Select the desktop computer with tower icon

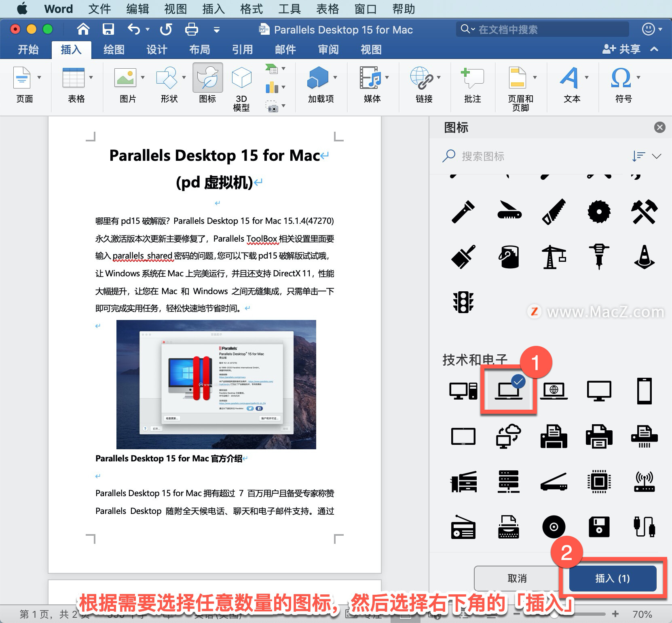coord(463,391)
